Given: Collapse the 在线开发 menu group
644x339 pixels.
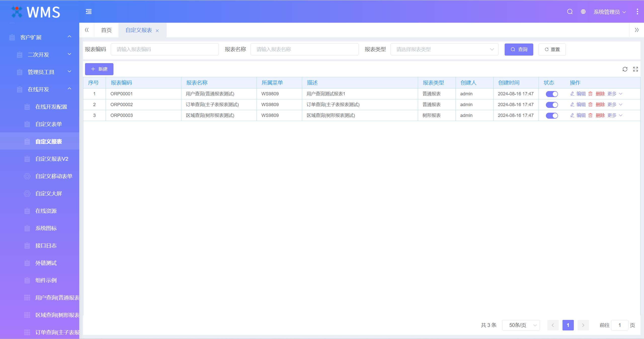Looking at the screenshot, I should pyautogui.click(x=39, y=89).
